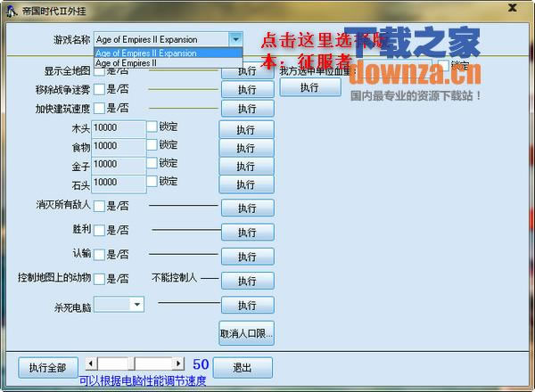Click 执行 for 石头 row

click(x=246, y=184)
